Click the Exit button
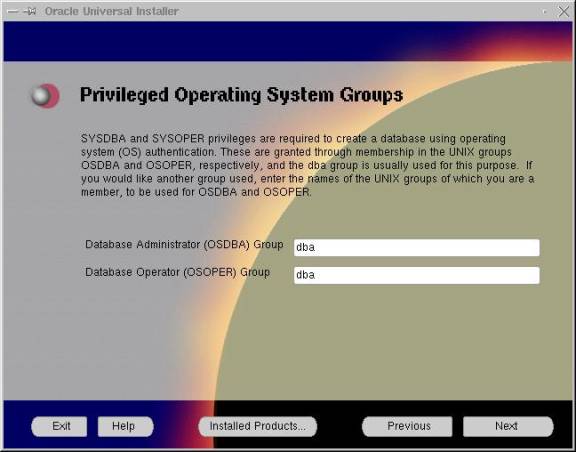576x452 pixels. (60, 426)
